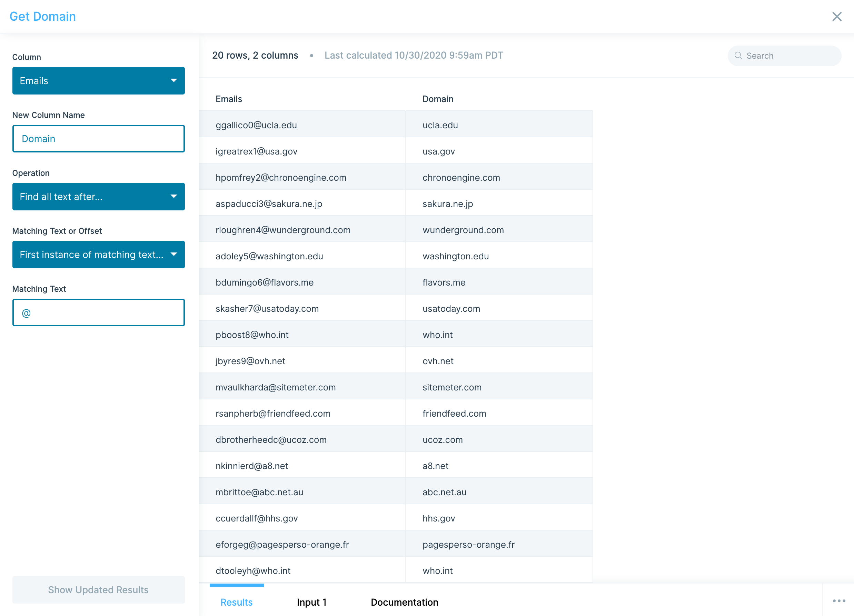Screen dimensions: 854x616
Task: Select the pagesperso-orange.fr domain cell
Action: pyautogui.click(x=499, y=544)
